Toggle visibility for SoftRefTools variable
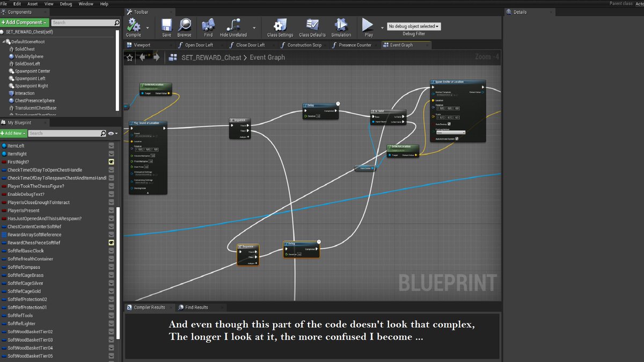This screenshot has height=362, width=644. pos(111,315)
